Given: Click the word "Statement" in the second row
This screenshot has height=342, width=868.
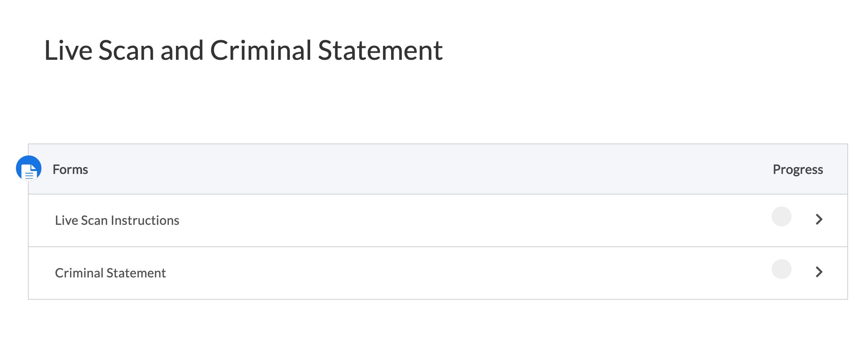Looking at the screenshot, I should [x=136, y=273].
